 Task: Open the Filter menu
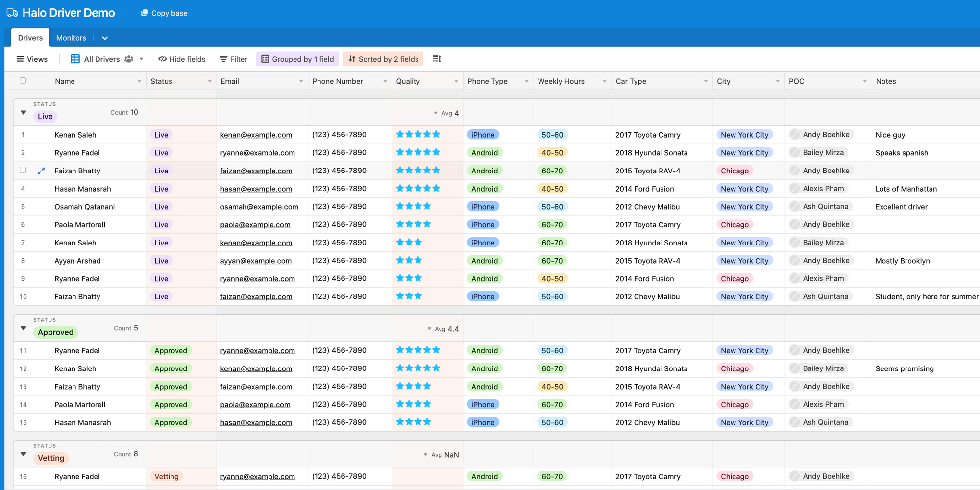[x=233, y=59]
